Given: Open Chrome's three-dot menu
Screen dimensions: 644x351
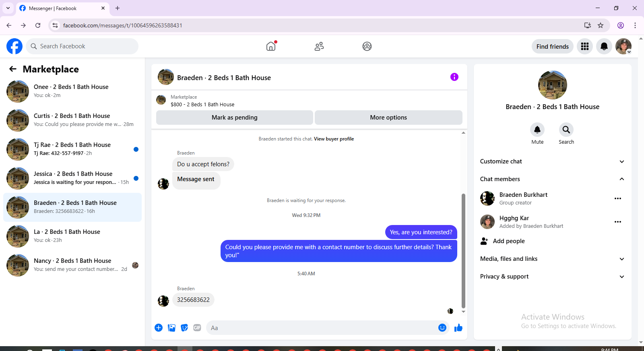Looking at the screenshot, I should coord(635,25).
